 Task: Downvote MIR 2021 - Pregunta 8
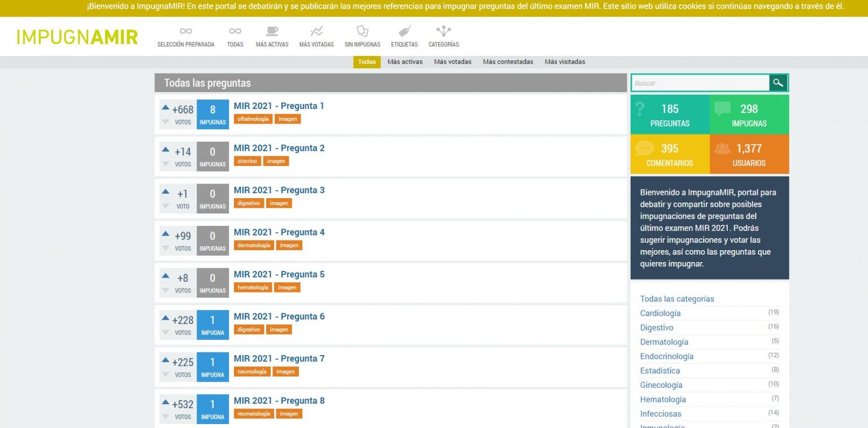click(166, 417)
